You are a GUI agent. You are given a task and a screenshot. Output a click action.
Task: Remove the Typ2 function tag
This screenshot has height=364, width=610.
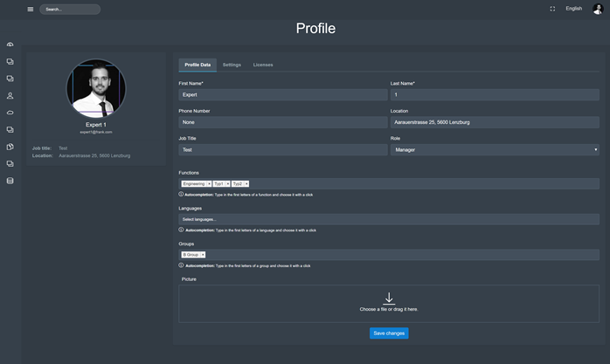coord(246,184)
